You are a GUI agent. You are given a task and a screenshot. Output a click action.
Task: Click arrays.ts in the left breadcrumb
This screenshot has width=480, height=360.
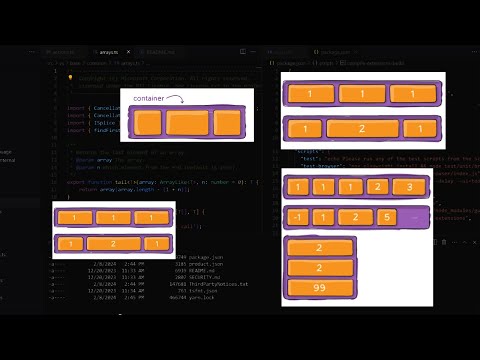[x=129, y=63]
